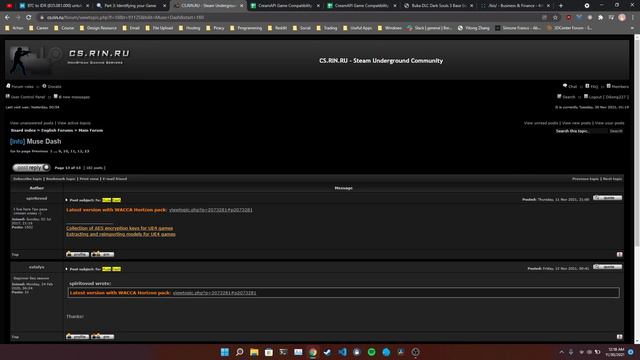Open File Explorer from the taskbar
Image resolution: width=640 pixels, height=360 pixels.
click(254, 352)
